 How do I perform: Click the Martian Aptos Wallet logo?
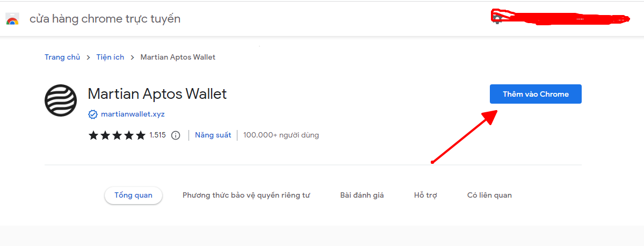pyautogui.click(x=61, y=100)
